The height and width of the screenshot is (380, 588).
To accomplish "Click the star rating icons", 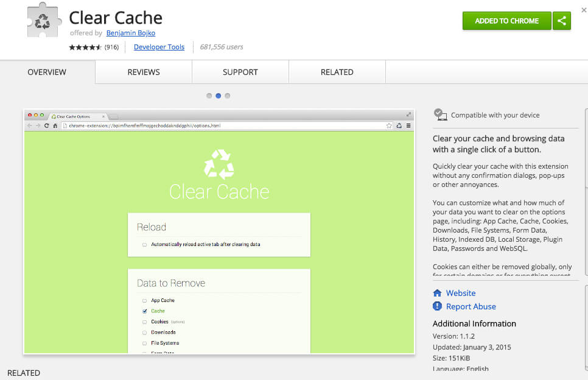I will [85, 47].
